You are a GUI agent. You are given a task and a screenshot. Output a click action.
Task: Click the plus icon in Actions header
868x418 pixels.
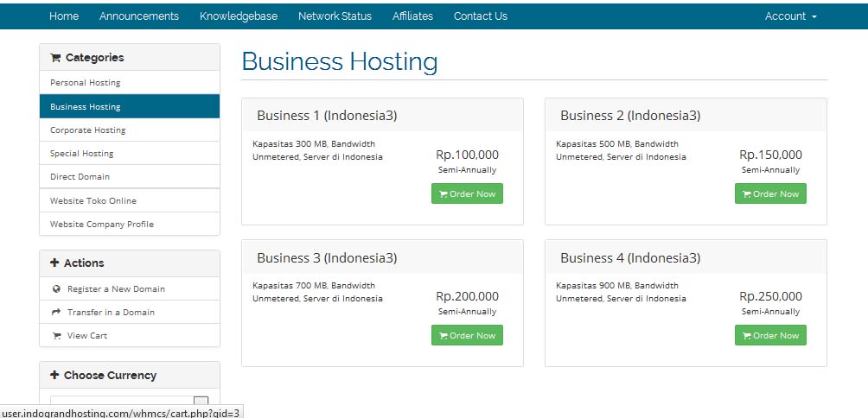[x=54, y=263]
